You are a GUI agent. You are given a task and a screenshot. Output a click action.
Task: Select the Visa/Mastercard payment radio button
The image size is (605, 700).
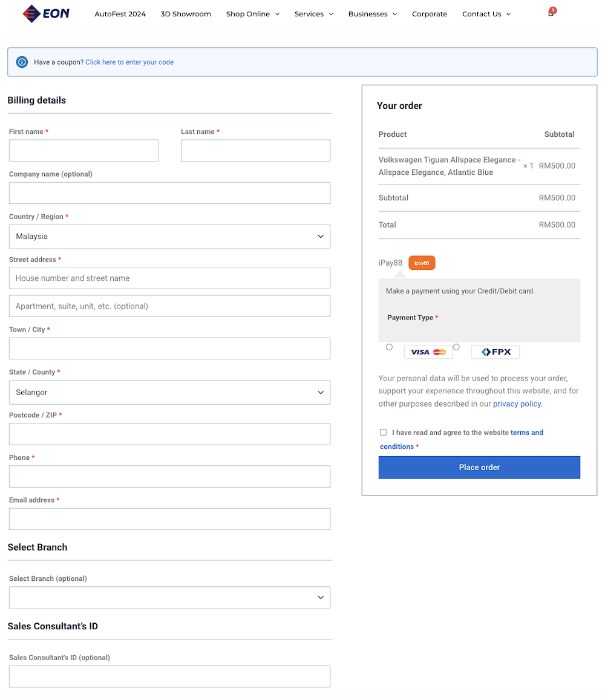pyautogui.click(x=389, y=347)
